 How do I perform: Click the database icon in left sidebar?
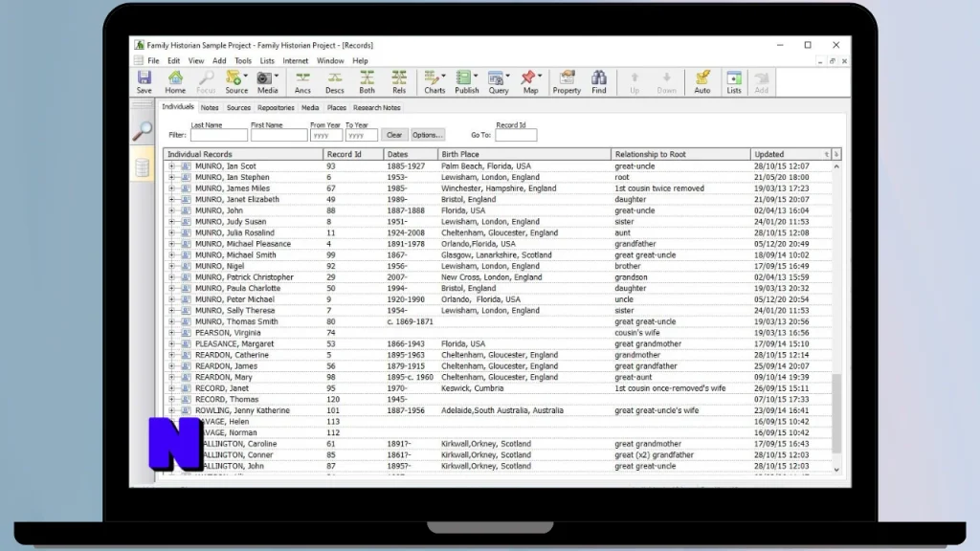point(143,166)
